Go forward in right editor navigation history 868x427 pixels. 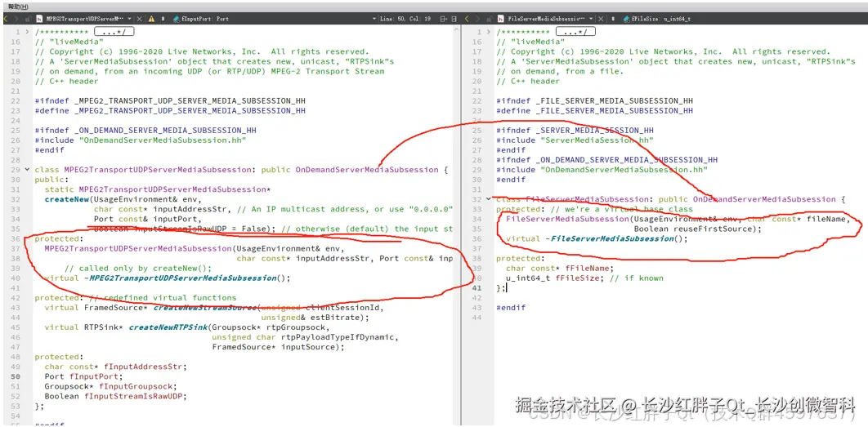point(477,19)
